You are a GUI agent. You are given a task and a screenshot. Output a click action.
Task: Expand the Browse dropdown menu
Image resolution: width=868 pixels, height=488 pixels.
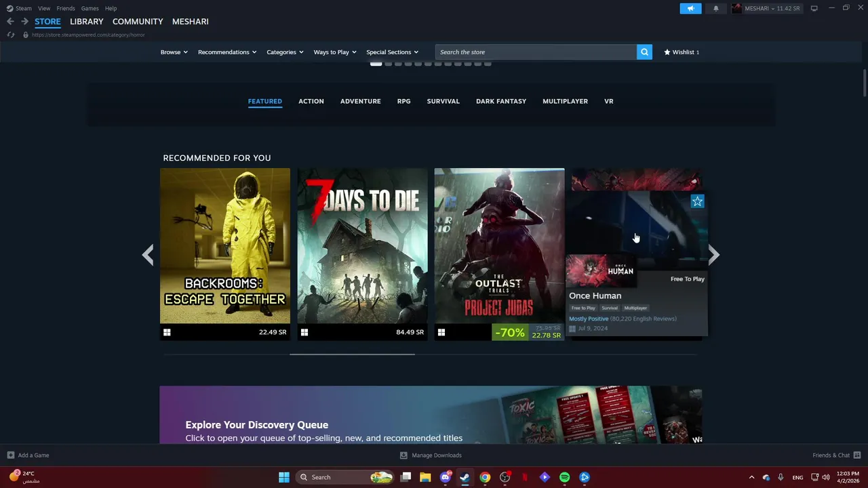[174, 52]
